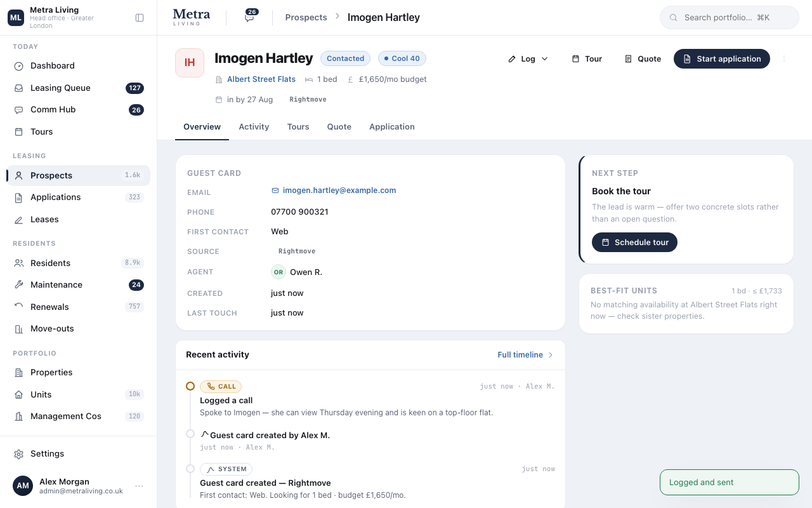Open Alex Morgan account menu ellipsis
The width and height of the screenshot is (812, 508).
point(139,486)
